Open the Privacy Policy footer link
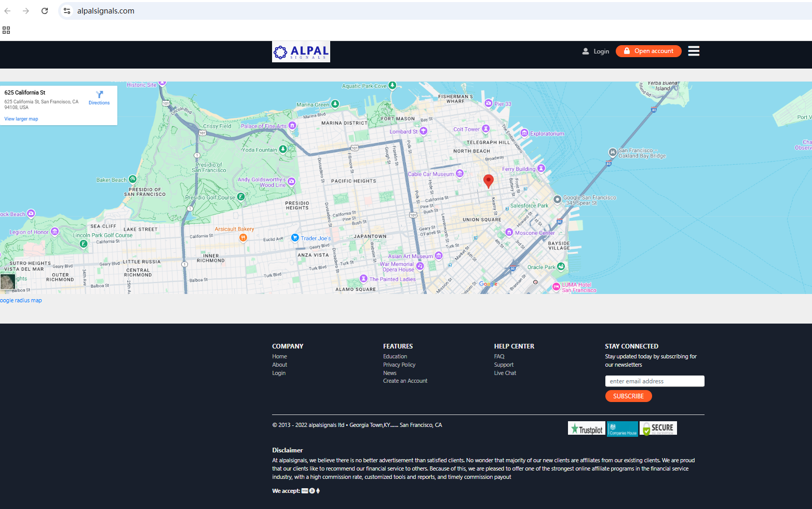 [x=399, y=365]
